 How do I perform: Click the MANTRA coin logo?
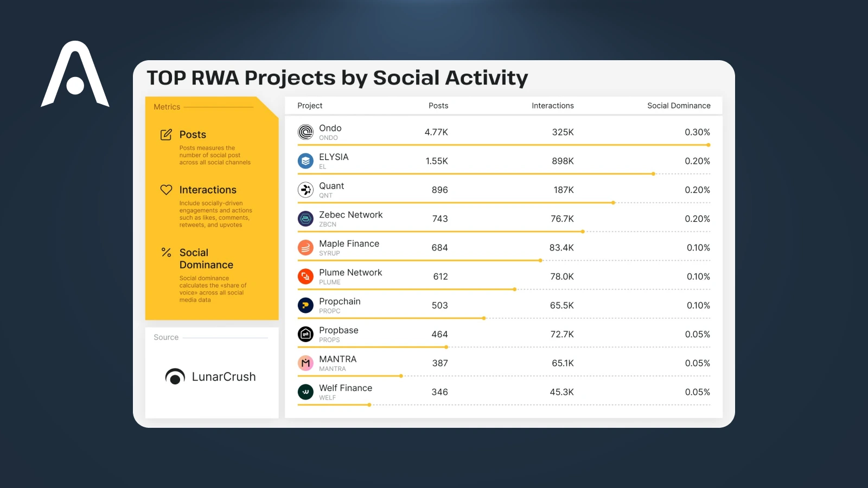[x=305, y=363]
